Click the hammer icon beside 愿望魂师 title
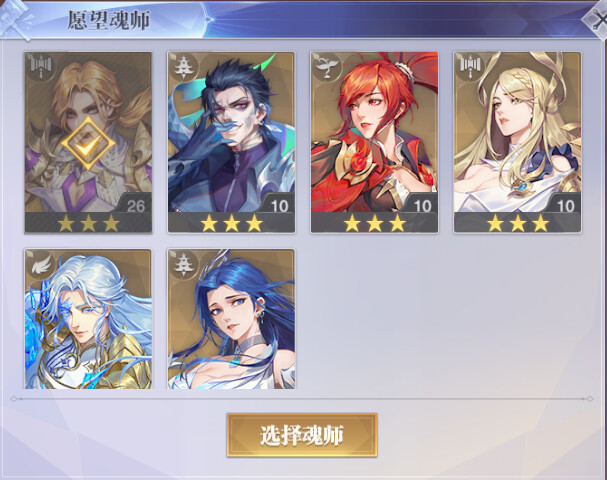 pos(15,19)
